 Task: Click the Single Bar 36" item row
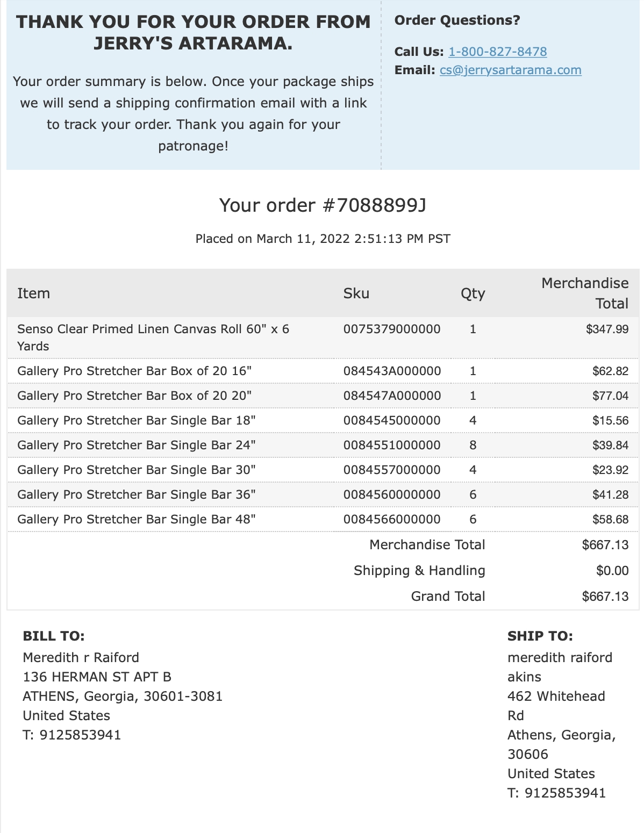point(323,494)
